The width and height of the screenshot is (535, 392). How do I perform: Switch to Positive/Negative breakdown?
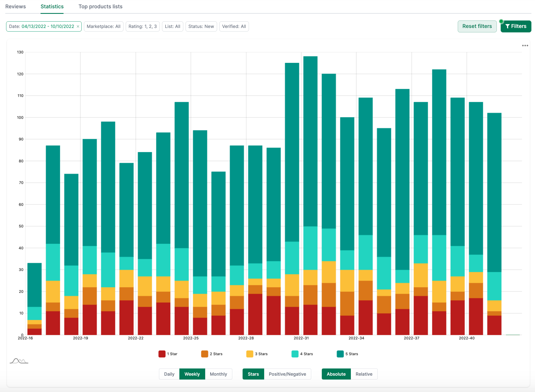point(287,374)
